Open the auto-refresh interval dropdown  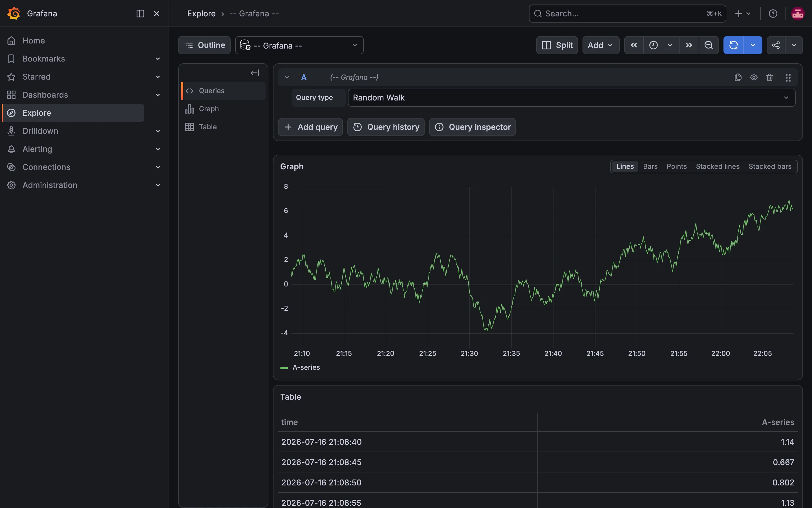(x=753, y=45)
